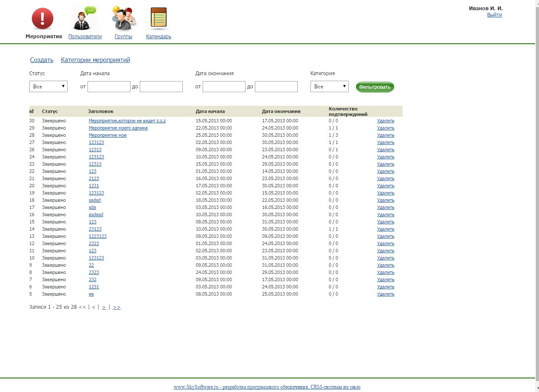Delete event id 18 via Удалить
The height and width of the screenshot is (392, 539).
pyautogui.click(x=386, y=200)
